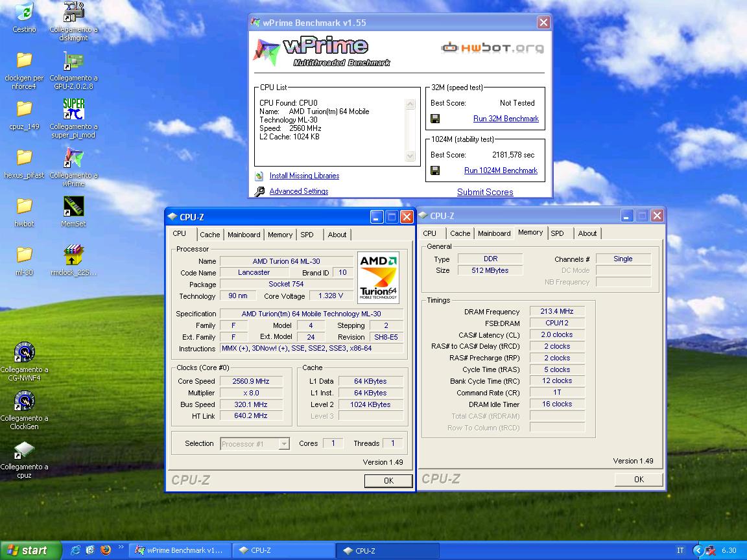747x560 pixels.
Task: Click the Channels # value Single
Action: coord(623,259)
